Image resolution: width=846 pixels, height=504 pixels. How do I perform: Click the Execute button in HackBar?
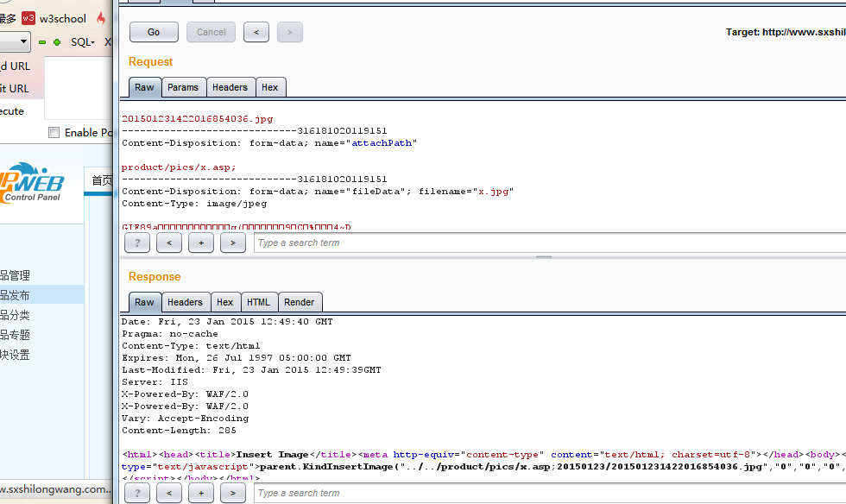coord(12,111)
